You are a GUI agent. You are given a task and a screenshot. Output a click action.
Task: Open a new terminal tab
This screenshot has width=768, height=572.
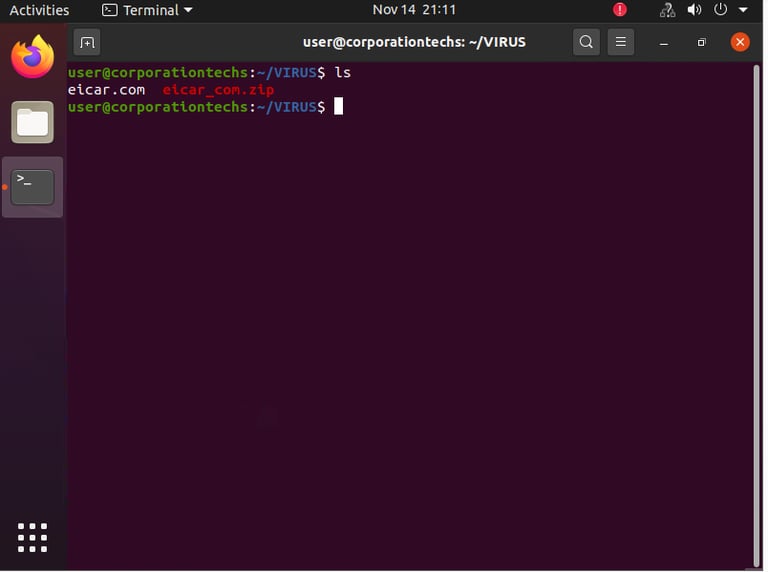point(87,43)
